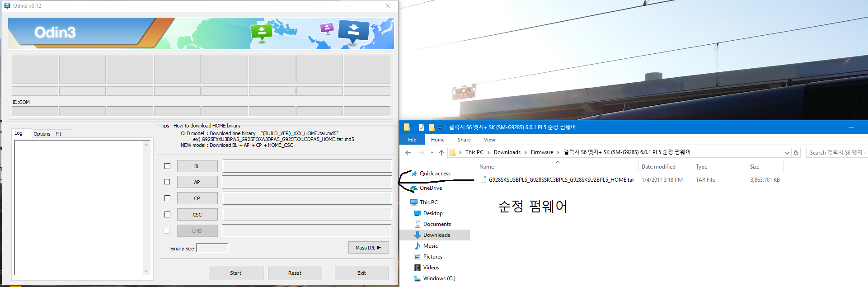
Task: Switch to the Options tab in Odin
Action: tap(42, 134)
